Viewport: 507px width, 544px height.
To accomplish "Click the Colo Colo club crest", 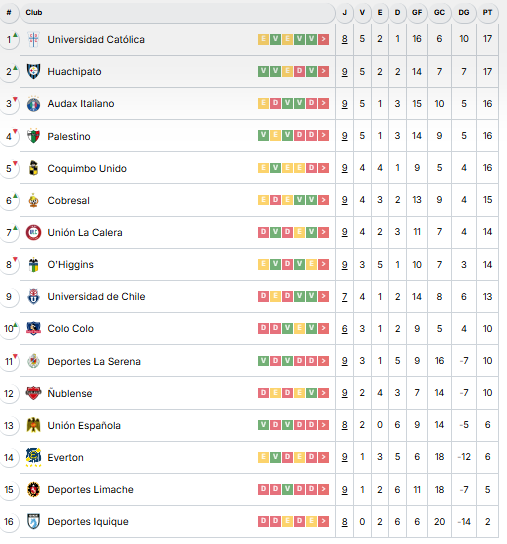I will 33,328.
